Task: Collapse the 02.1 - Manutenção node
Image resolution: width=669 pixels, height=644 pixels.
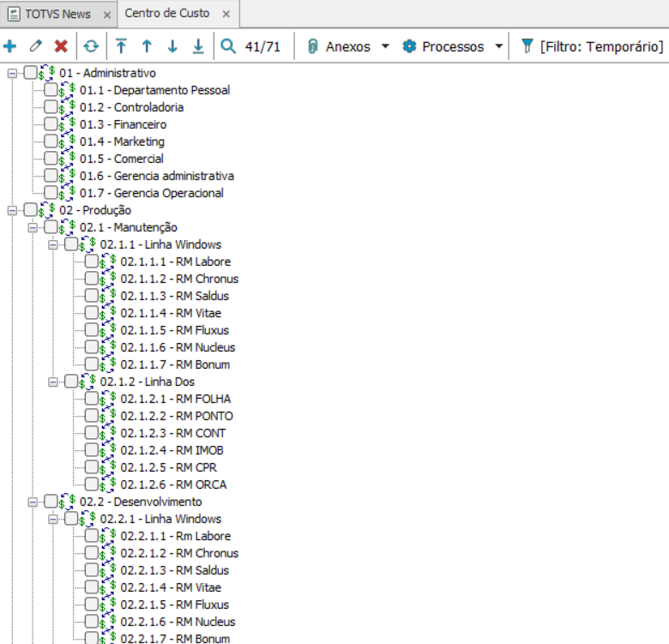Action: pyautogui.click(x=33, y=228)
